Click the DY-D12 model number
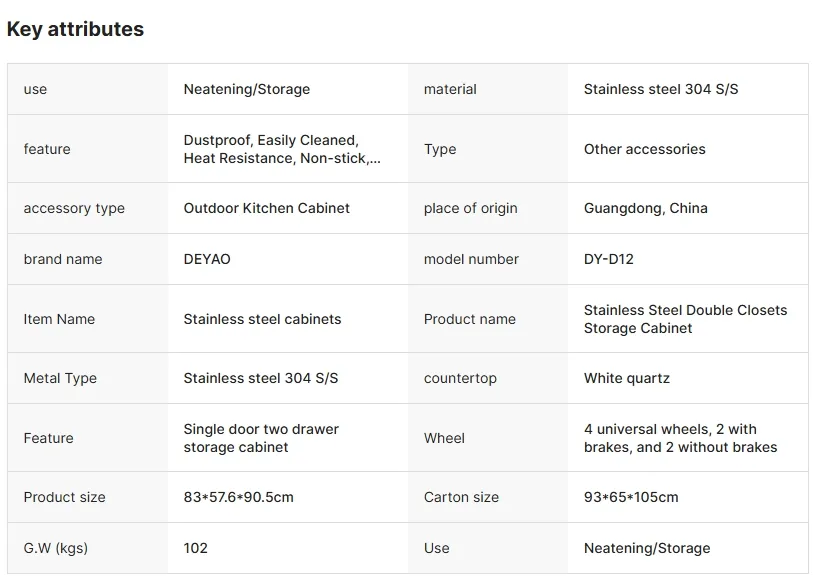 click(x=609, y=259)
